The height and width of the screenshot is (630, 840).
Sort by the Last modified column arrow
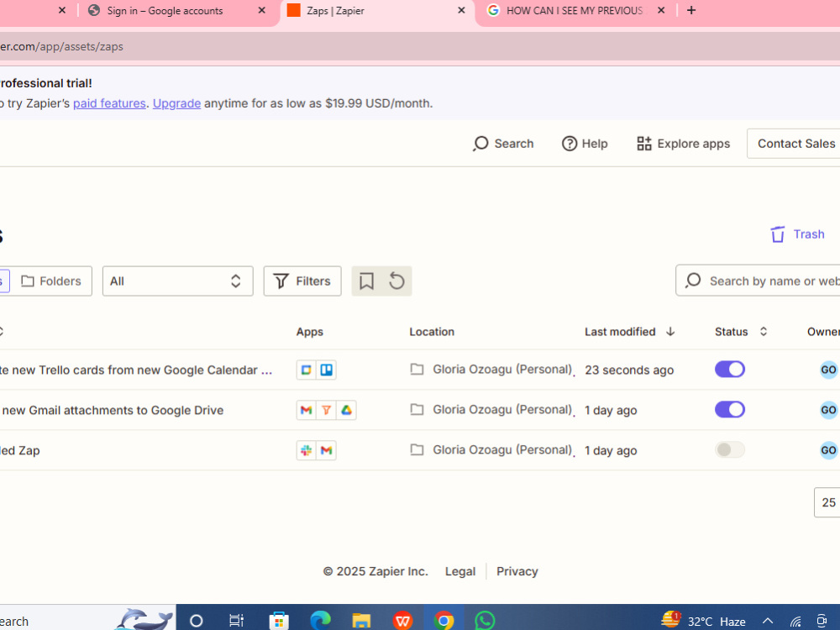[670, 332]
